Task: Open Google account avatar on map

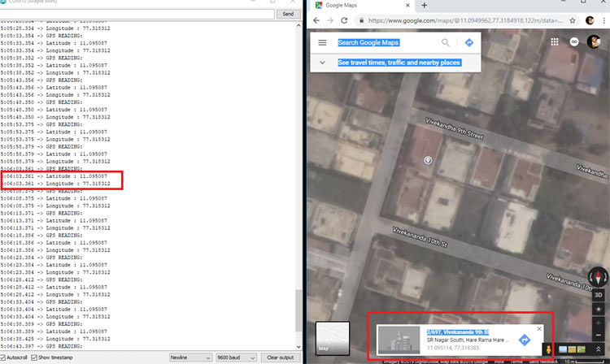Action: (x=594, y=41)
